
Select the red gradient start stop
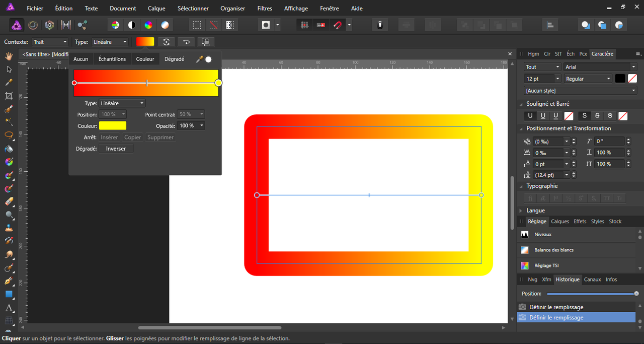[x=74, y=83]
